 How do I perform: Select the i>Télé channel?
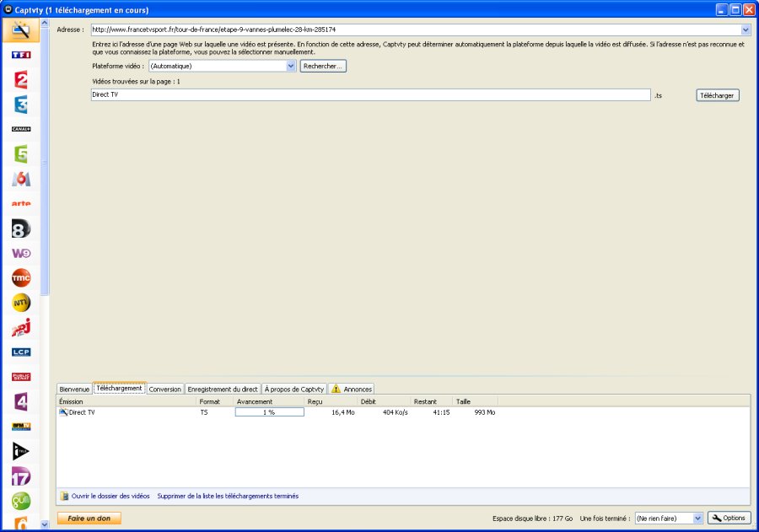pos(21,451)
